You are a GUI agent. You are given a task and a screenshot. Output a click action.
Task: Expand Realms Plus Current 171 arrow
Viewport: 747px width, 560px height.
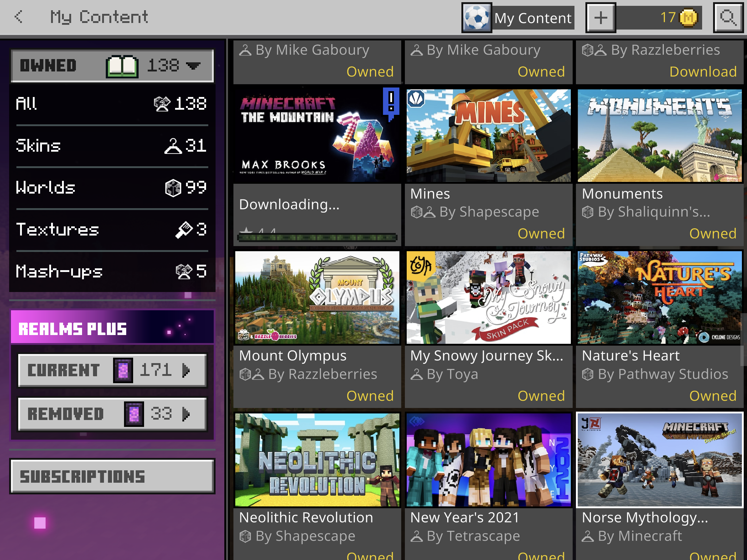(x=186, y=370)
